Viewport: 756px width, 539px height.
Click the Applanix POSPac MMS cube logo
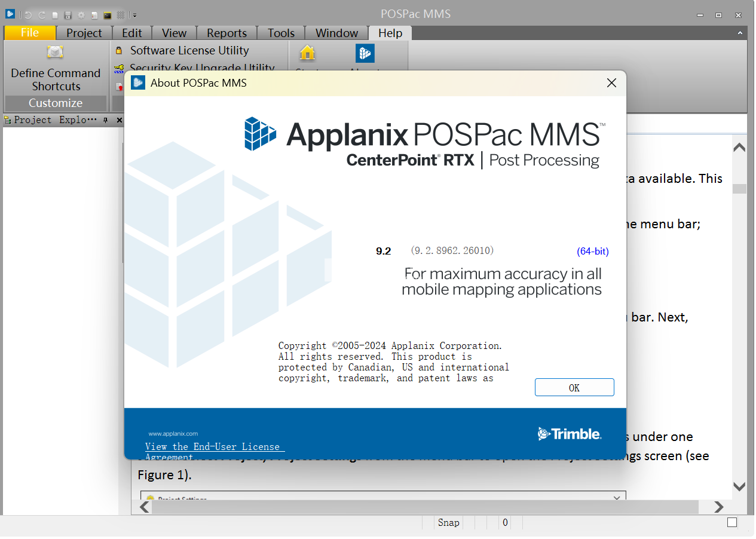(261, 133)
